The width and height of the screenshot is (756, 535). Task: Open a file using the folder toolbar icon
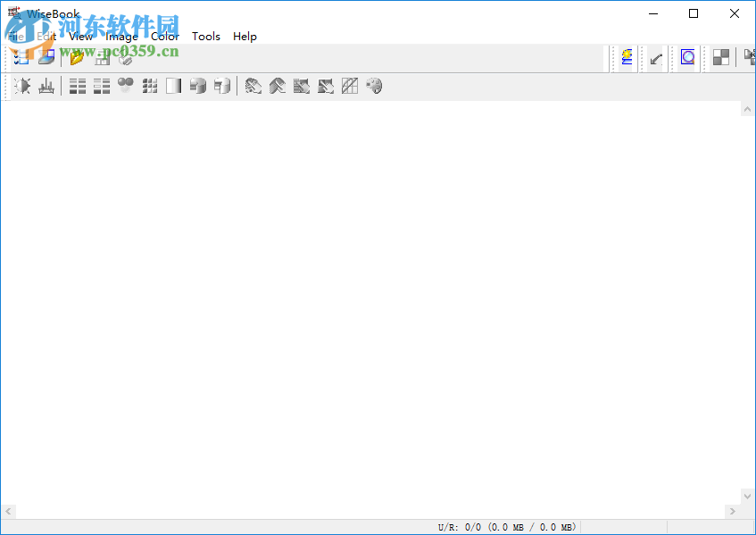[x=77, y=56]
